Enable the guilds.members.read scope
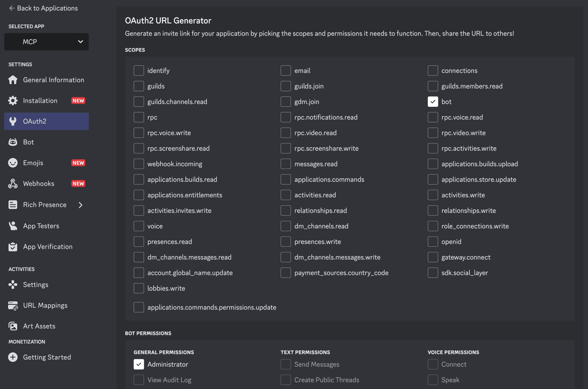The width and height of the screenshot is (588, 389). (x=433, y=86)
